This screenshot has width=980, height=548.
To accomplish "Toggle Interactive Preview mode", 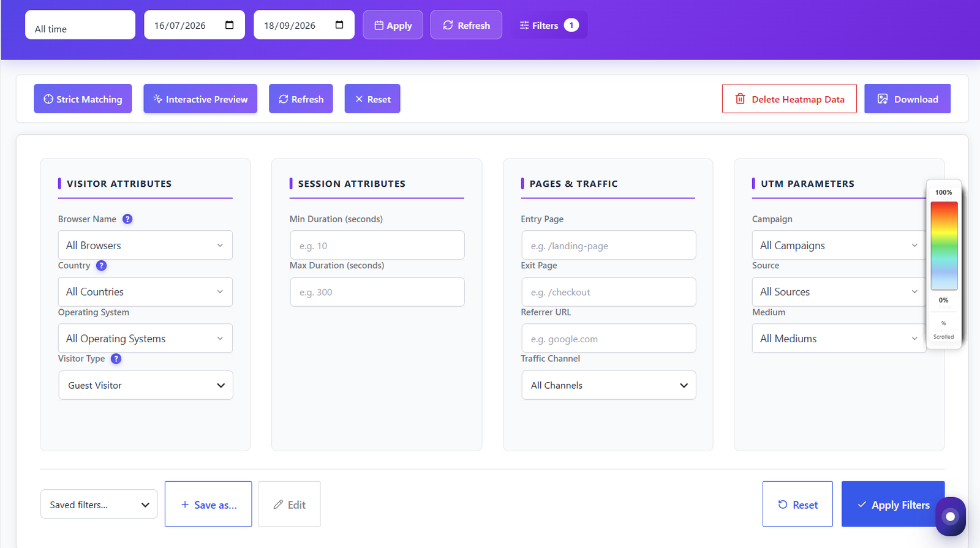I will [200, 99].
